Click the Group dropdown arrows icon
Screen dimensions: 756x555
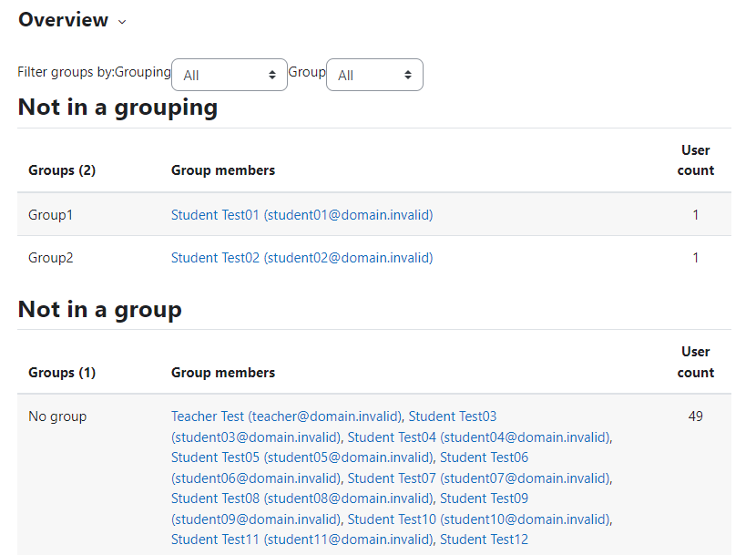pos(408,75)
